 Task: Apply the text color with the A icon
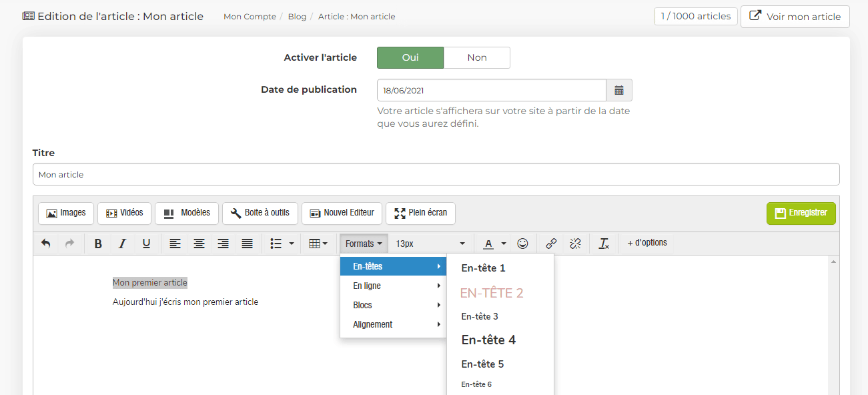[x=488, y=244]
